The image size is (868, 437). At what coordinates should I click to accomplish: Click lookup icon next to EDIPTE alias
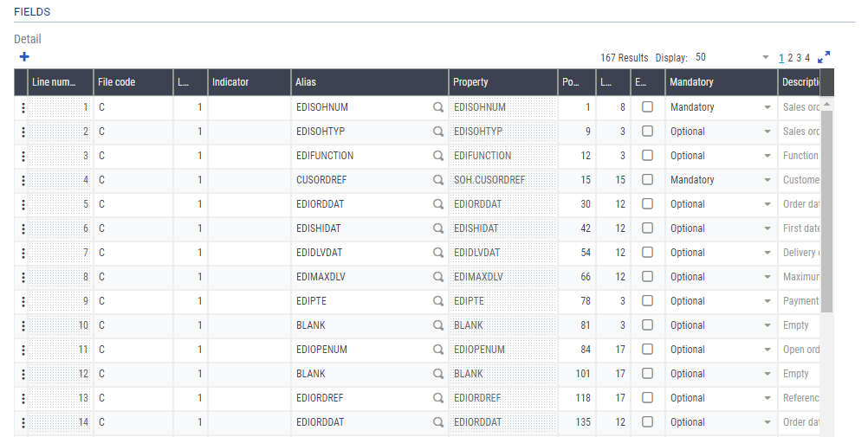point(438,301)
